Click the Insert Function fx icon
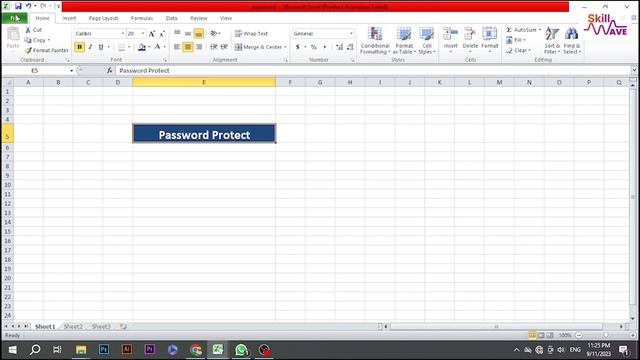This screenshot has width=640, height=360. [x=109, y=71]
